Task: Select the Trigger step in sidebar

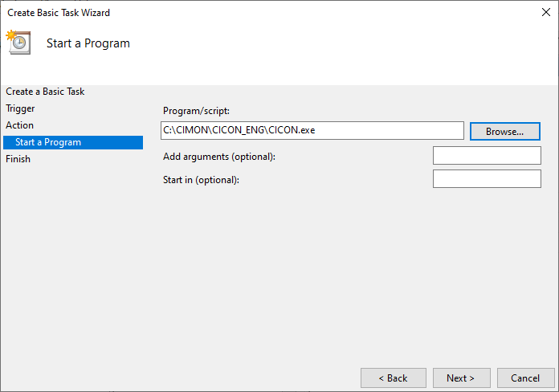Action: tap(20, 108)
